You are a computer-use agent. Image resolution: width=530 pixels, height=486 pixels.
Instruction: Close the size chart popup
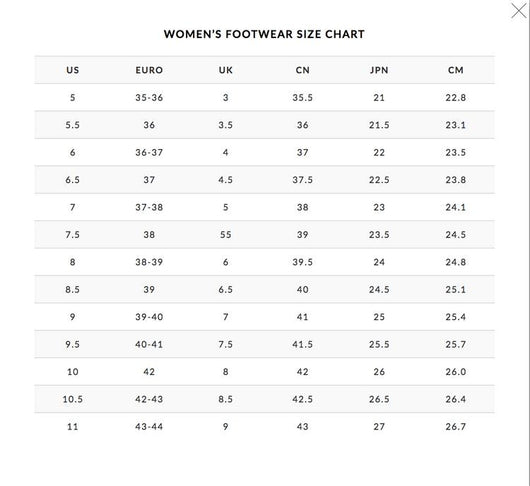click(519, 10)
